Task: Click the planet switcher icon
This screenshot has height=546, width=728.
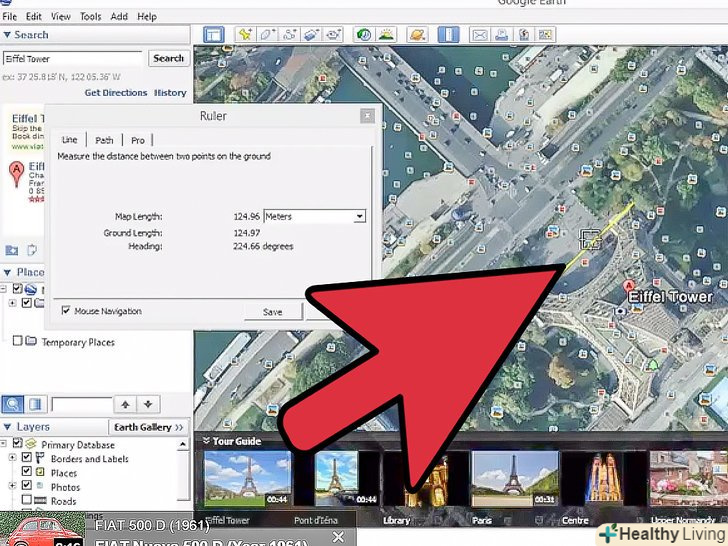Action: click(x=416, y=34)
